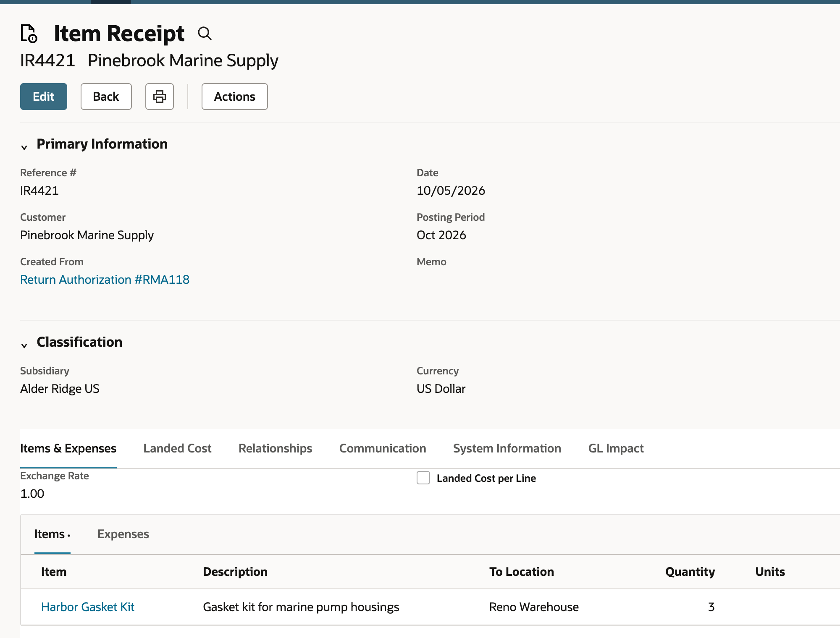The height and width of the screenshot is (638, 840).
Task: Open the Relationships tab
Action: (276, 448)
